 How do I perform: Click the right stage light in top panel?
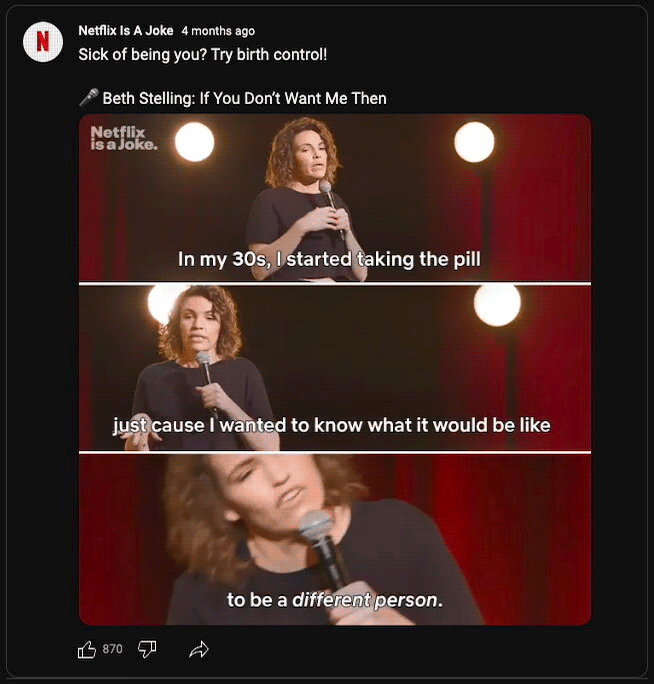(x=474, y=143)
